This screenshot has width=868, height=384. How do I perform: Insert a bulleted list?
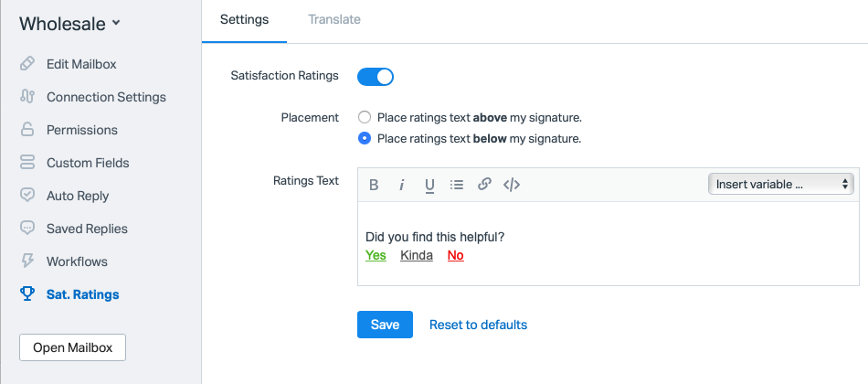point(457,185)
